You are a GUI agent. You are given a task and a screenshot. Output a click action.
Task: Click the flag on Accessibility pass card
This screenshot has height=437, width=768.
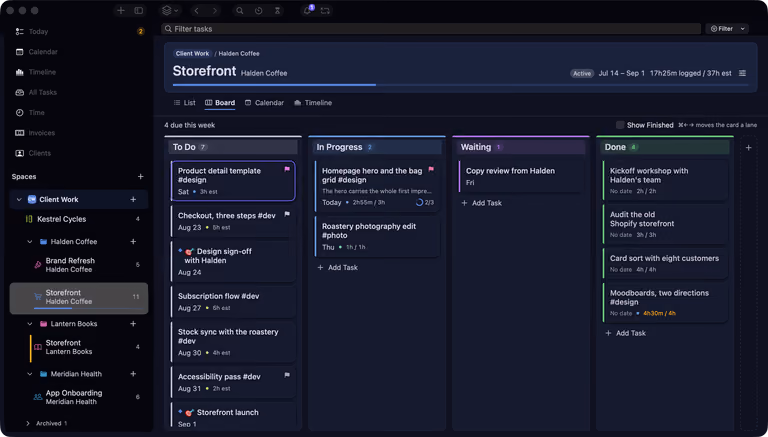pos(287,375)
